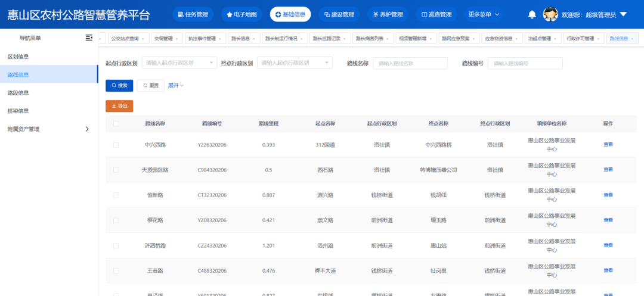Switch to 建设管理 module

coord(339,14)
